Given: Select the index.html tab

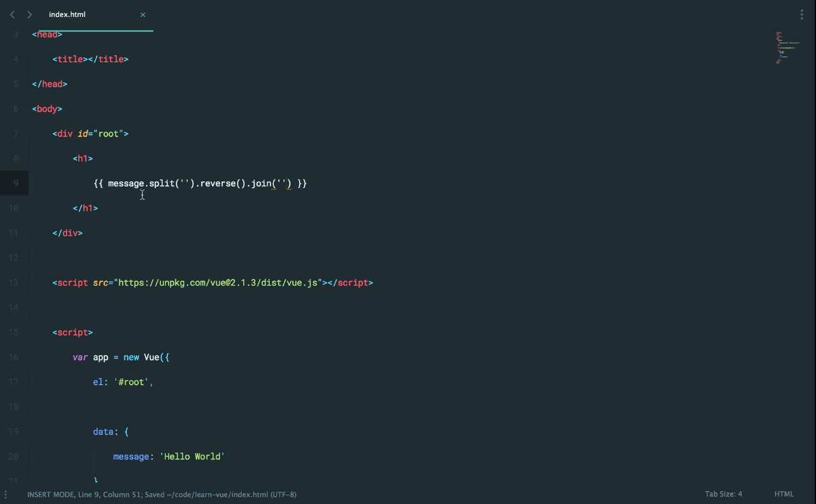Looking at the screenshot, I should tap(68, 14).
